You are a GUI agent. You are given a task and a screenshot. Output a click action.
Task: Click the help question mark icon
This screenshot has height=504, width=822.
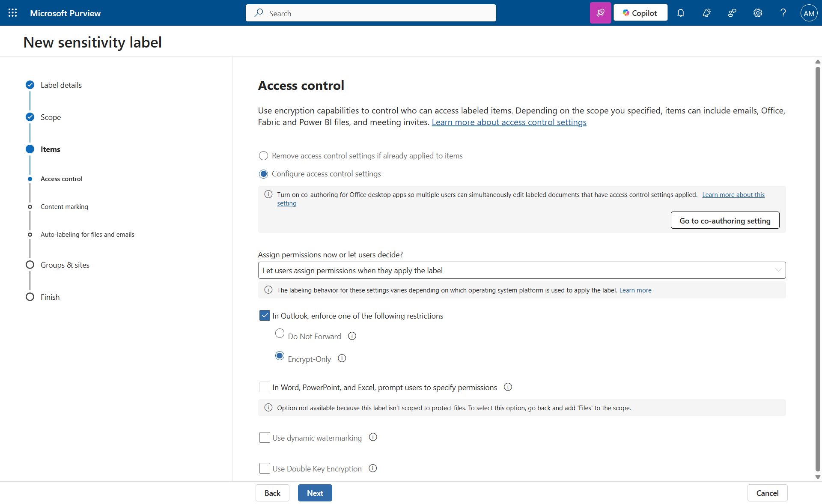pyautogui.click(x=783, y=13)
